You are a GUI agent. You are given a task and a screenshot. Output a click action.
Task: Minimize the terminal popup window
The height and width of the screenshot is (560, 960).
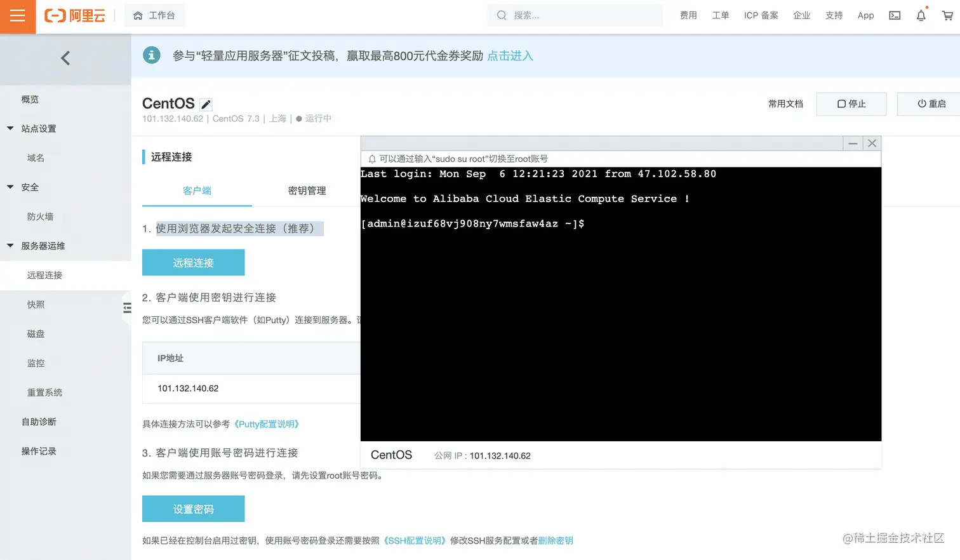(x=853, y=143)
